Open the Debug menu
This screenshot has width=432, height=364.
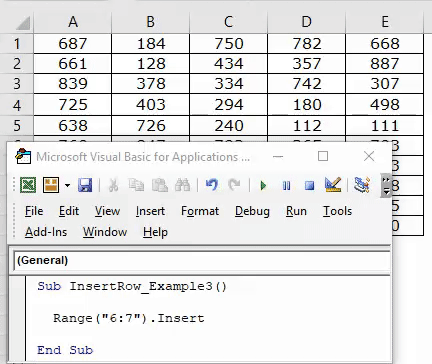[x=252, y=211]
